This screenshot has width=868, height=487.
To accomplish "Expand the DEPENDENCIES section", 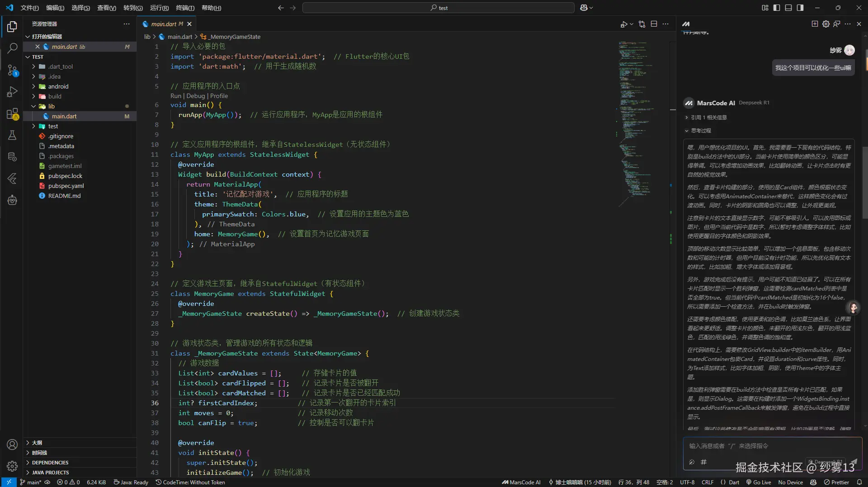I will pos(50,463).
